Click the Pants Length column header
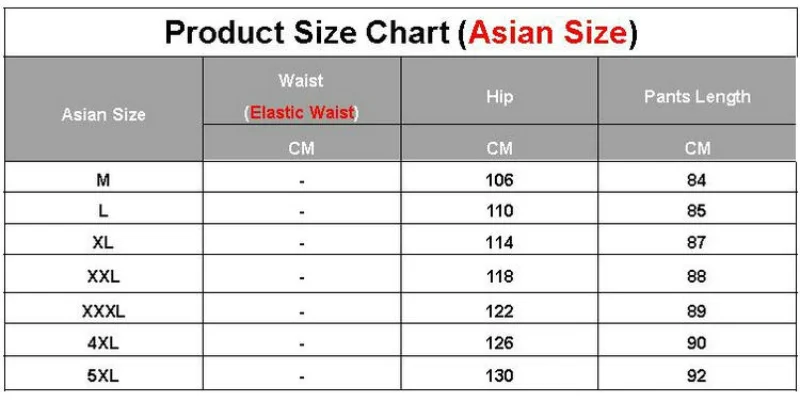The image size is (800, 402). pos(697,97)
